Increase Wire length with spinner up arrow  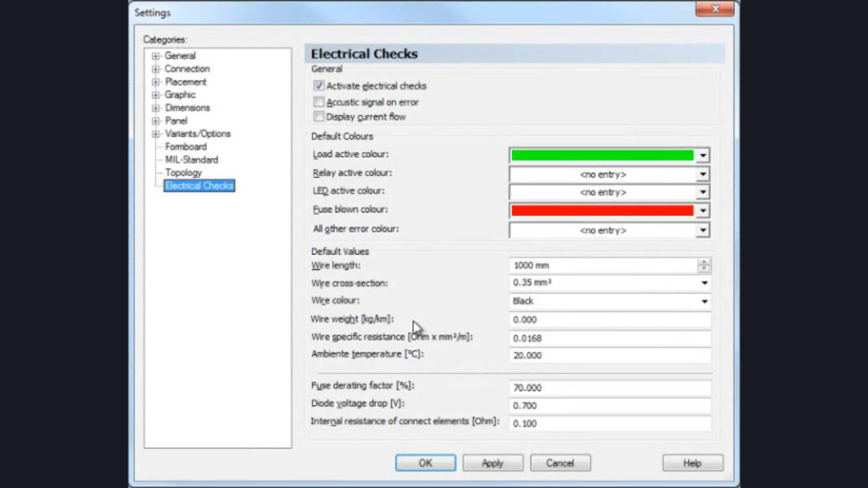(x=703, y=262)
